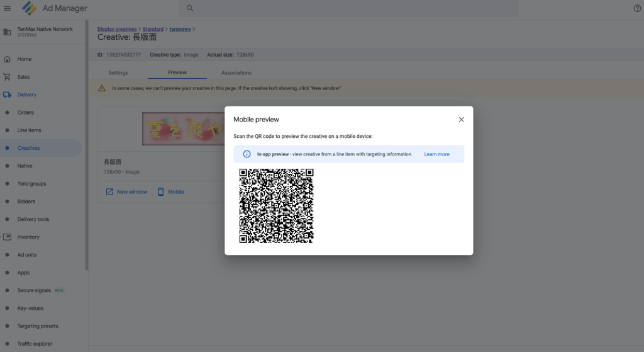644x352 pixels.
Task: Close the Mobile preview dialog
Action: click(461, 120)
